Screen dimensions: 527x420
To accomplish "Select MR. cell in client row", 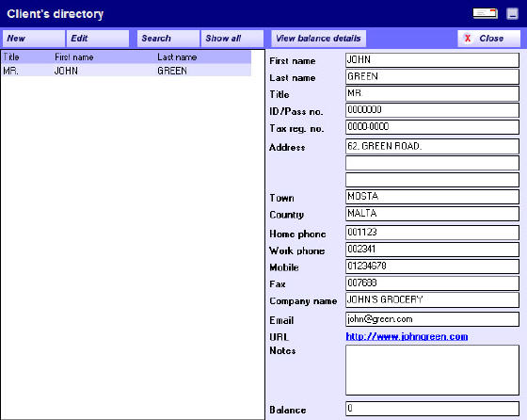I will coord(10,71).
